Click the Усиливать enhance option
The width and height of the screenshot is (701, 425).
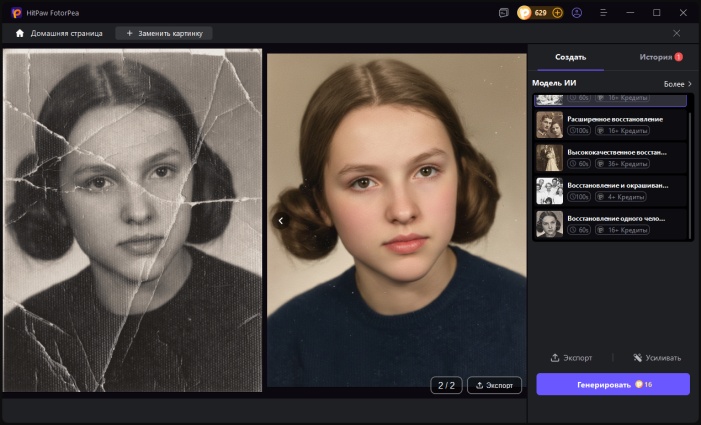[x=657, y=357]
